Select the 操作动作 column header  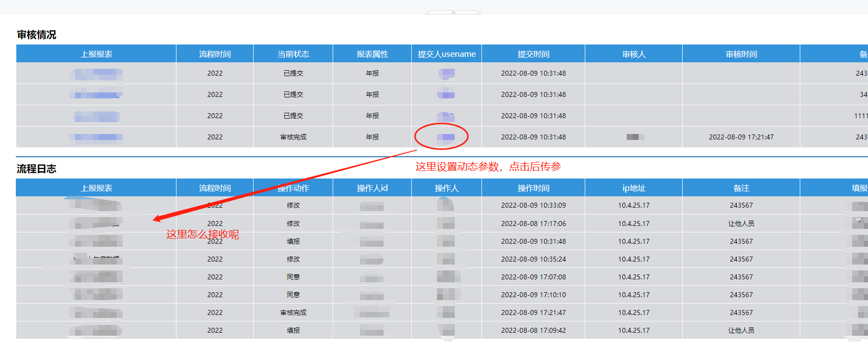pos(293,188)
